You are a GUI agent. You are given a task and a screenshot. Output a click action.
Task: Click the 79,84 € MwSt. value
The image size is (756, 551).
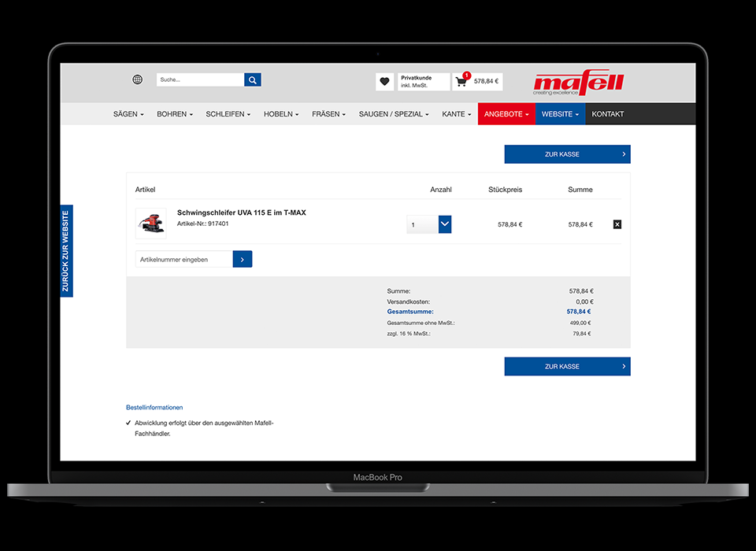tap(582, 334)
